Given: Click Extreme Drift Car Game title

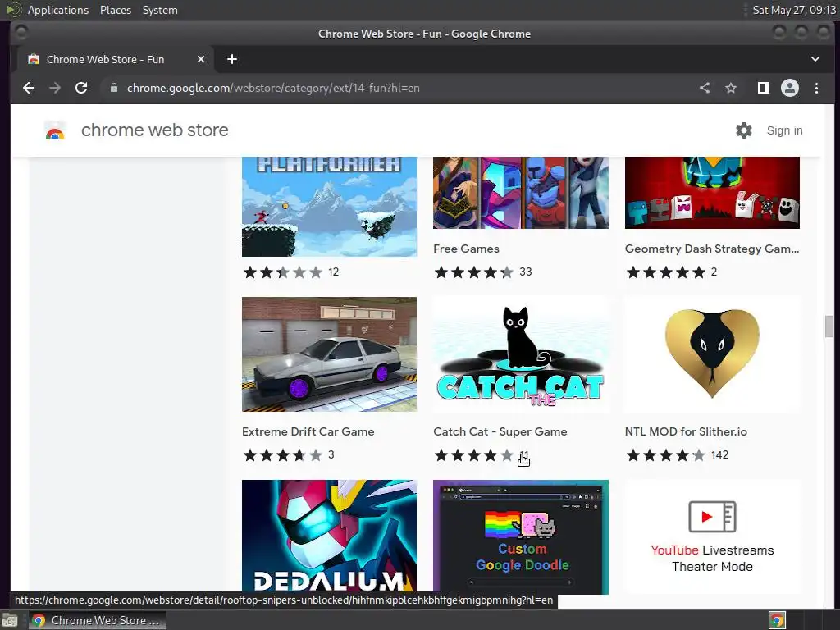Looking at the screenshot, I should (x=308, y=431).
